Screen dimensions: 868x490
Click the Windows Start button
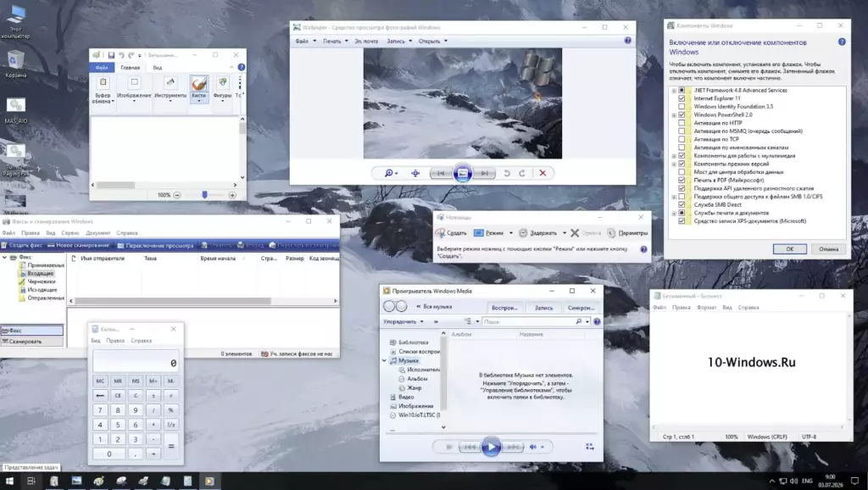point(9,482)
